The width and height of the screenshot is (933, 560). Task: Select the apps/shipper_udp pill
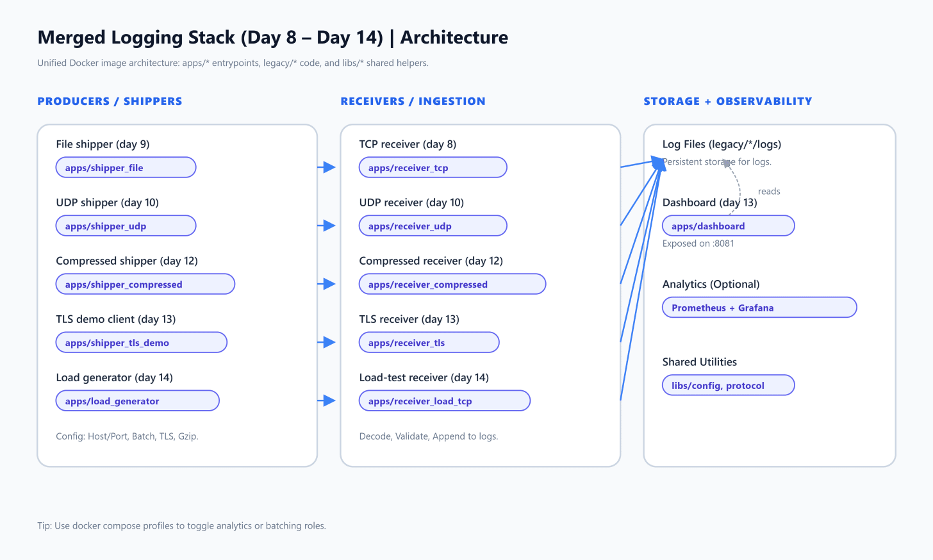(126, 226)
